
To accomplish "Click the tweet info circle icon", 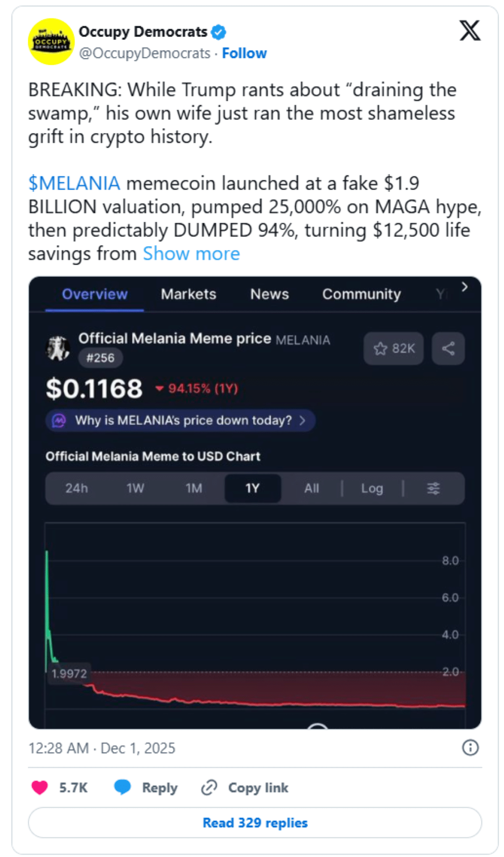I will click(x=470, y=748).
